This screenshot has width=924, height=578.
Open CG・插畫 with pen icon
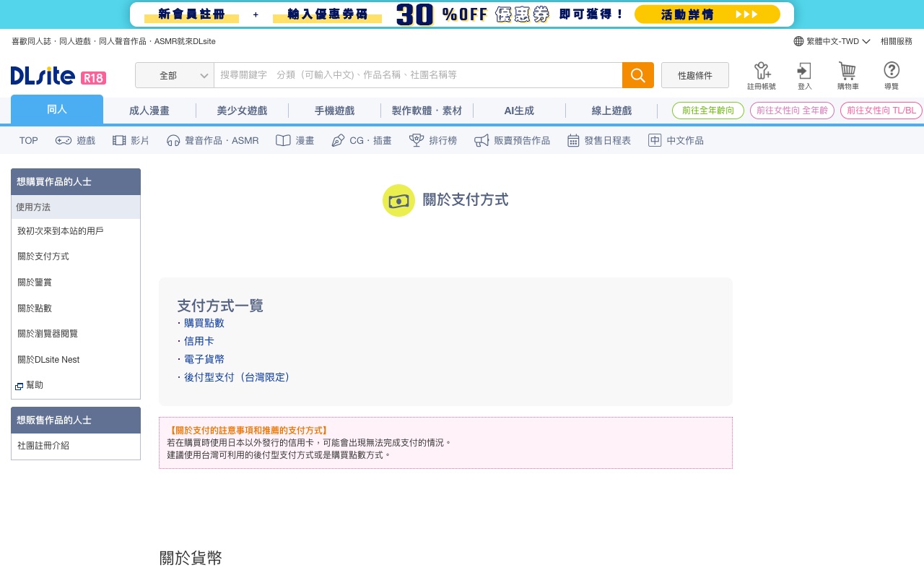(361, 140)
